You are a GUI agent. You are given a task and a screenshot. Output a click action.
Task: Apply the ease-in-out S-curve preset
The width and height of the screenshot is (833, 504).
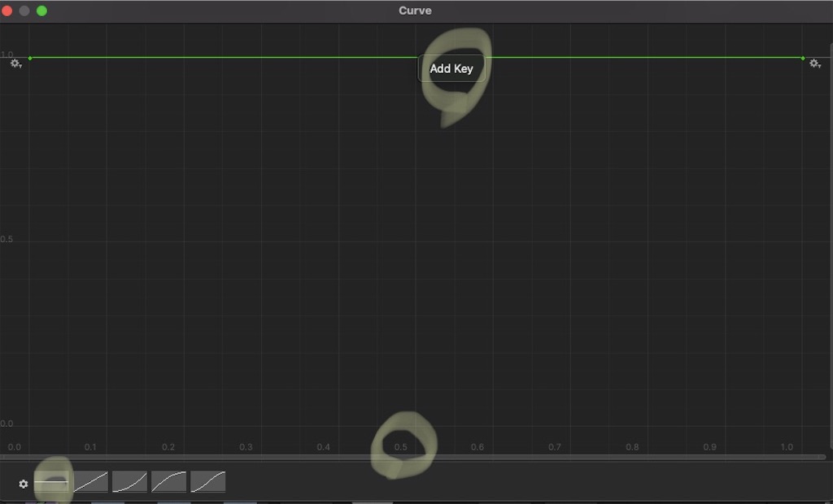pyautogui.click(x=207, y=482)
